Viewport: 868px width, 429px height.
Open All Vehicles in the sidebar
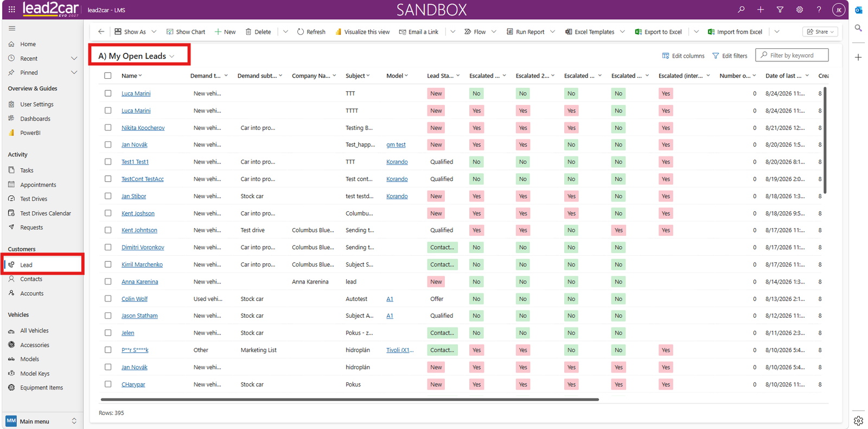coord(34,330)
